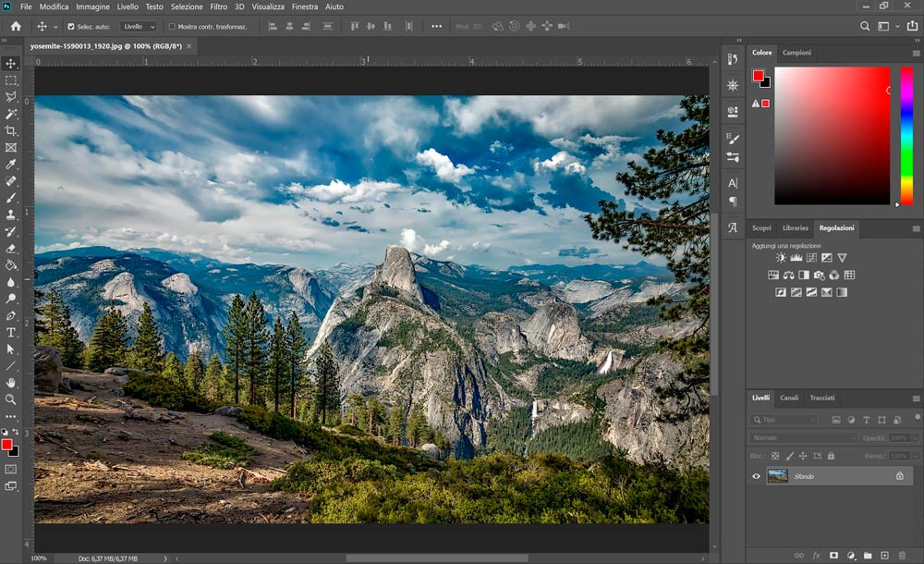Open the Normale blending mode dropdown

[x=803, y=437]
